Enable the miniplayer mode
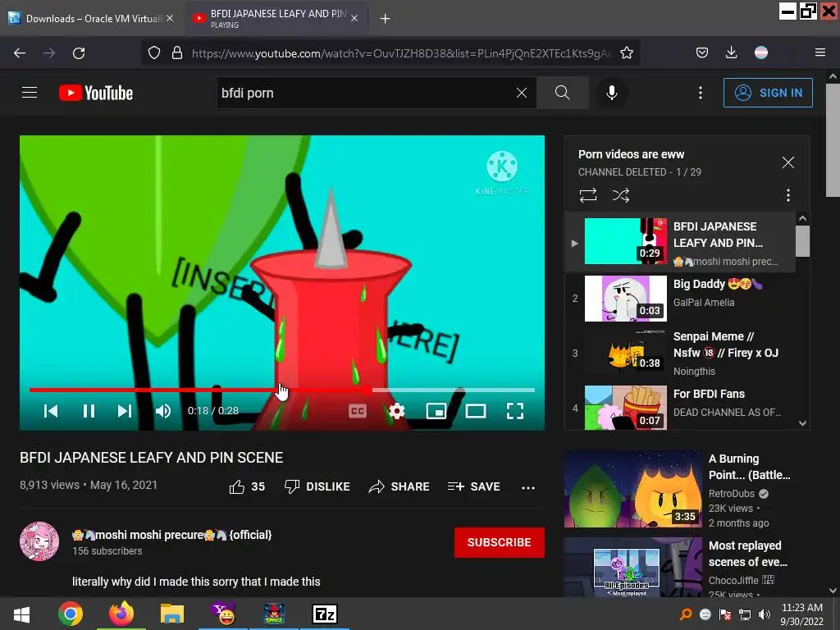 [436, 411]
